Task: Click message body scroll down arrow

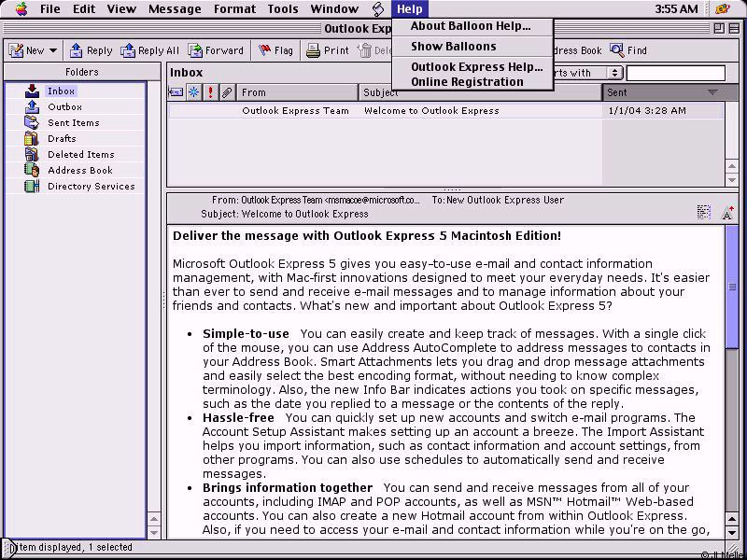Action: coord(732,532)
